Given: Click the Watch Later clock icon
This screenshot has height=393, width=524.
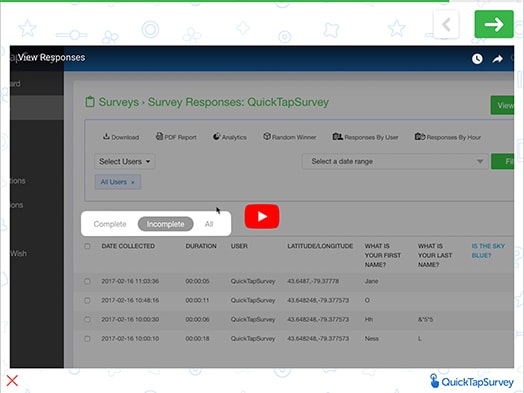Looking at the screenshot, I should coord(477,59).
